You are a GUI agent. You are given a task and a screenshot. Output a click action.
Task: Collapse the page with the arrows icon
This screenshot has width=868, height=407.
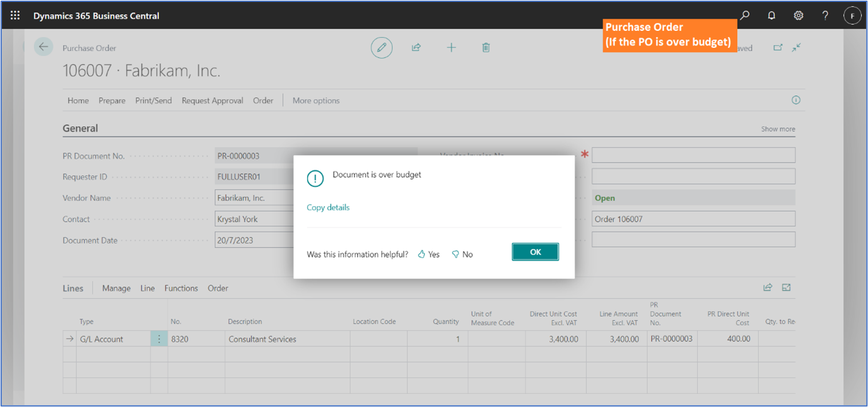point(796,47)
